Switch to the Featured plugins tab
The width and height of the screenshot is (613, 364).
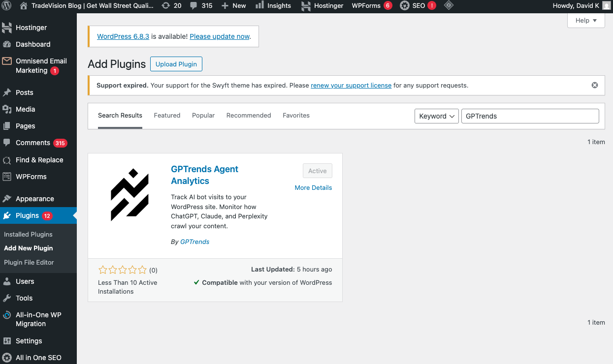tap(166, 115)
